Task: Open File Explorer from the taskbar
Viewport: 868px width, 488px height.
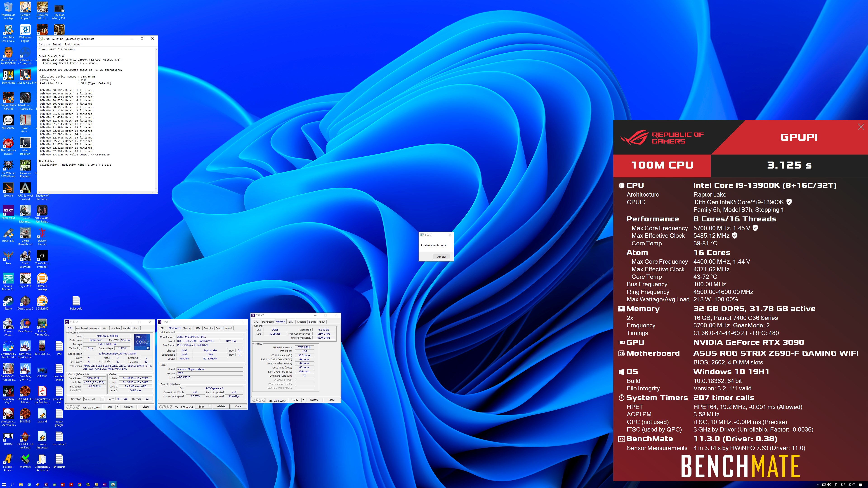Action: (x=21, y=484)
